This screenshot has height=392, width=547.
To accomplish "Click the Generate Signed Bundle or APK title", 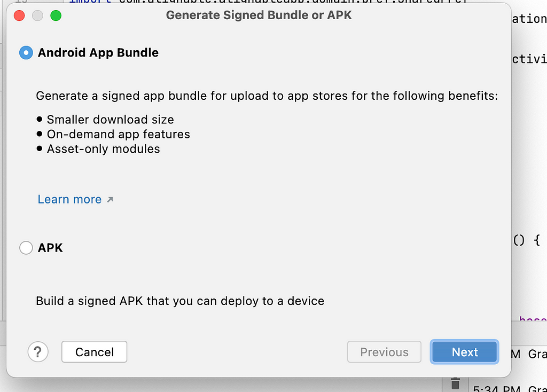I will click(x=259, y=15).
